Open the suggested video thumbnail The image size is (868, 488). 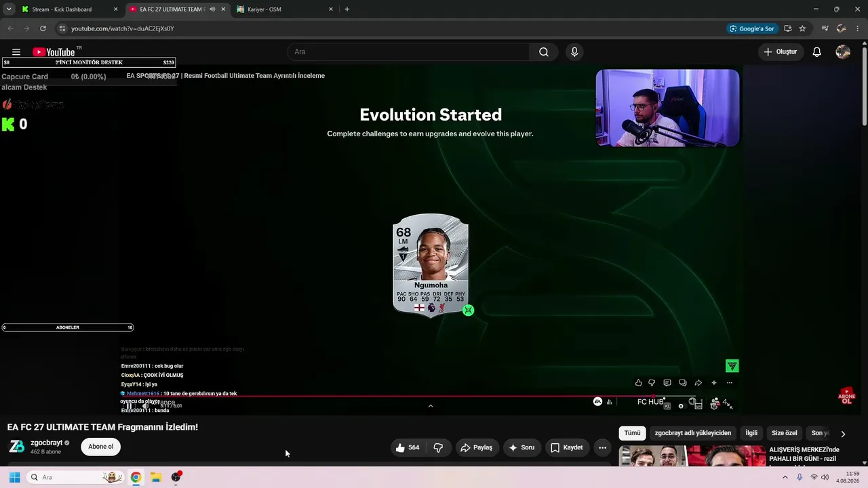[x=692, y=455]
